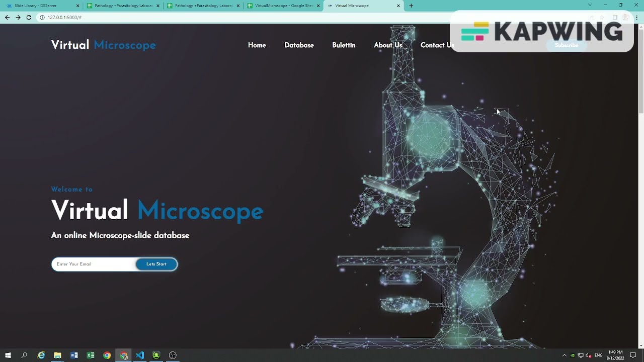
Task: Open the highlighted Chrome profile window icon
Action: click(123, 355)
